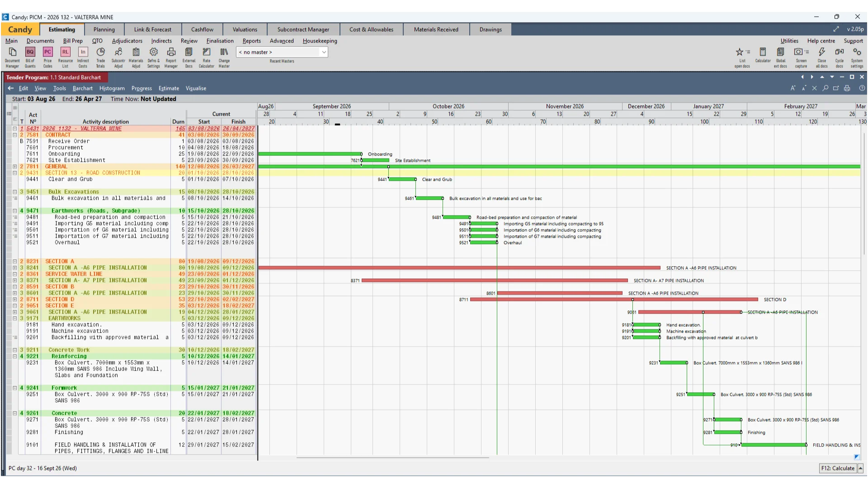Open Materials Adjud icon
The width and height of the screenshot is (868, 488).
136,57
